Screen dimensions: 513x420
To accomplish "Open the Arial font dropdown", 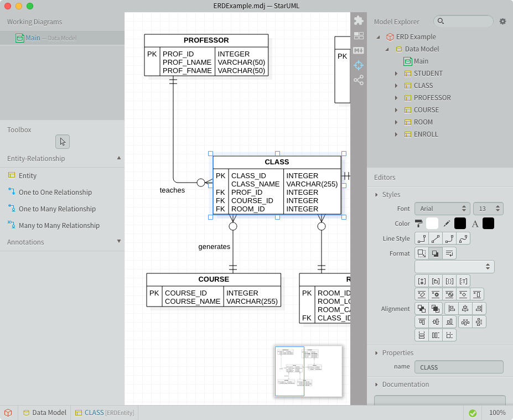I will coord(442,209).
